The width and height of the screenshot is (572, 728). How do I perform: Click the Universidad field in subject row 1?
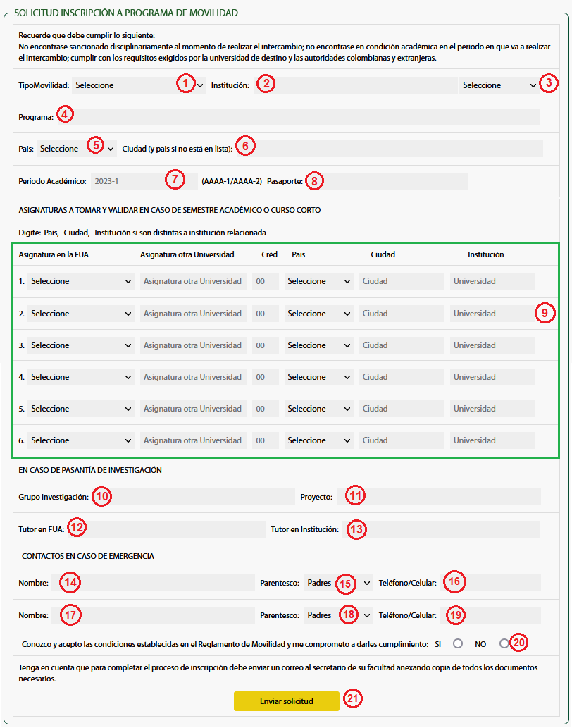tap(492, 281)
